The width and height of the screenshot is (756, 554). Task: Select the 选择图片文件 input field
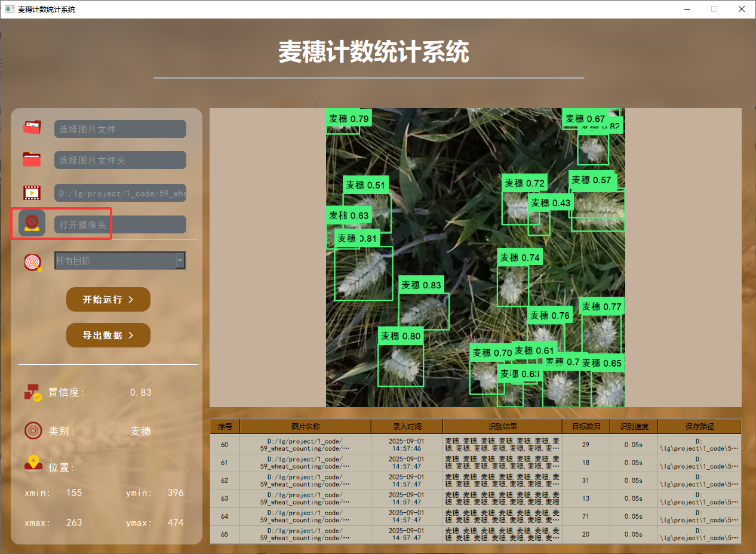(120, 129)
